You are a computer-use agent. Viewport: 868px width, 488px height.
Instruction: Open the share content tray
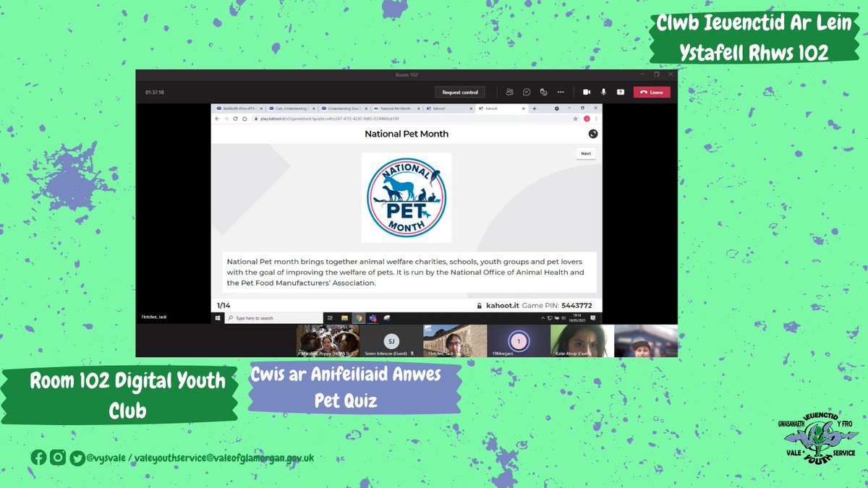(620, 92)
